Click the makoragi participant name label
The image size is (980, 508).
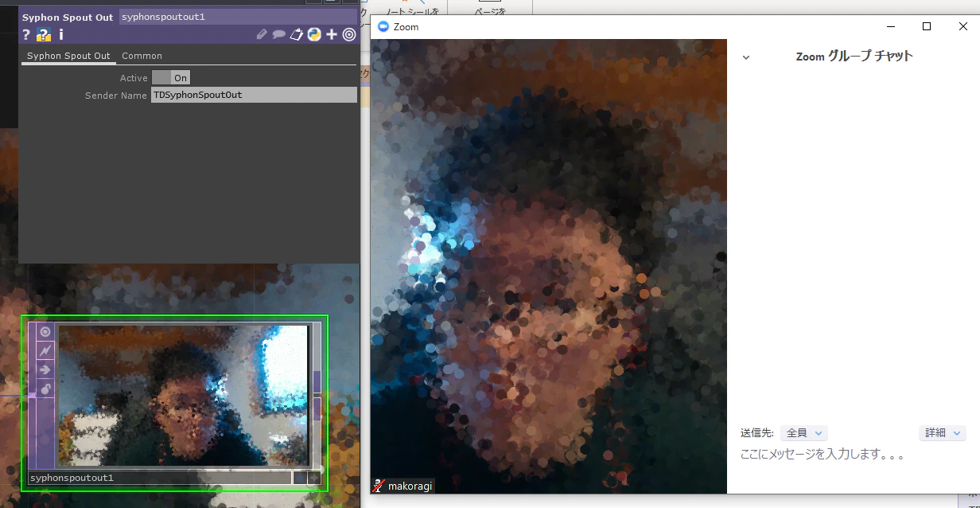[x=410, y=486]
